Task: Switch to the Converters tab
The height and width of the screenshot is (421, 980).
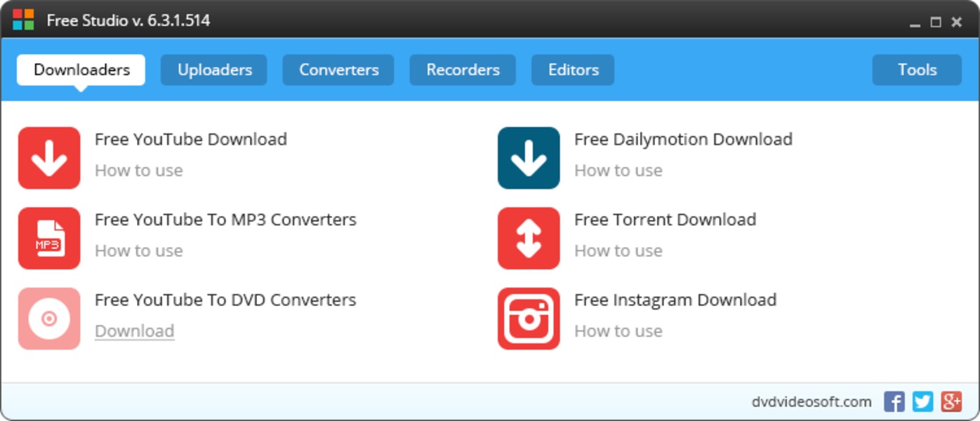Action: (x=338, y=70)
